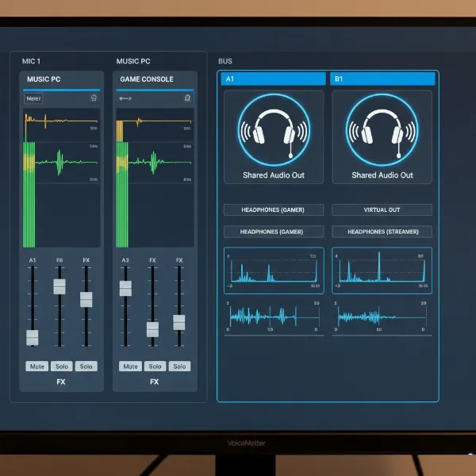476x476 pixels.
Task: Toggle the rightmost Solo in Game Console strip
Action: [179, 367]
